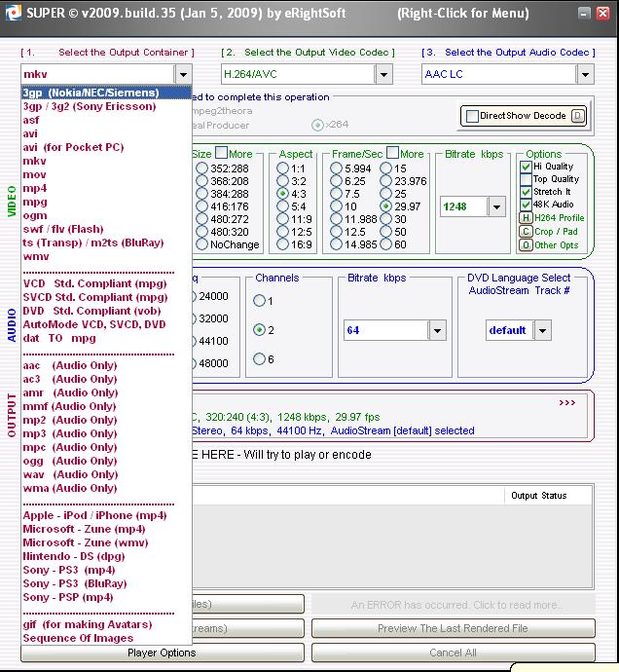This screenshot has width=619, height=672.
Task: Check the More box next to Size
Action: coord(222,153)
